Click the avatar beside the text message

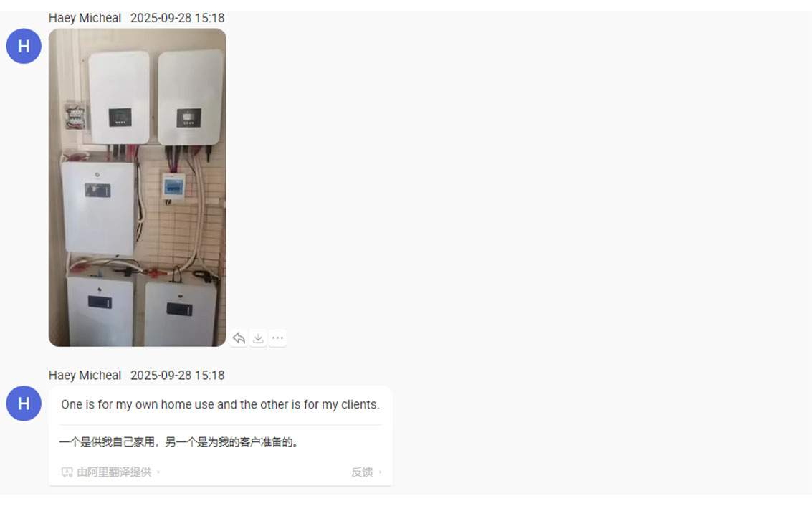pyautogui.click(x=24, y=404)
